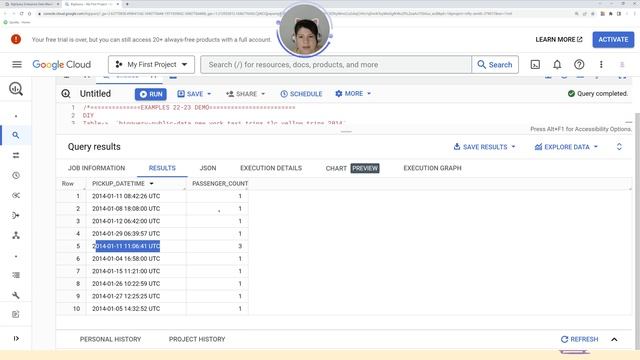Reload the page with browser refresh icon

pyautogui.click(x=21, y=13)
